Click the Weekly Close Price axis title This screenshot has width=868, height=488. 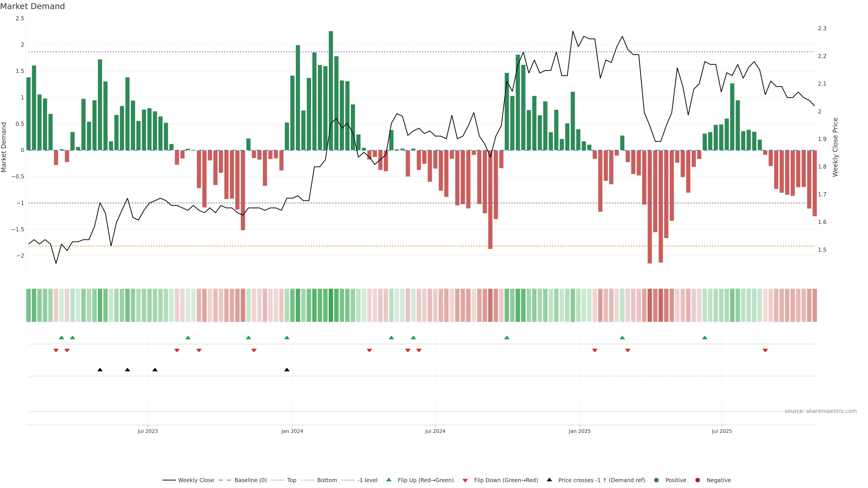(835, 147)
